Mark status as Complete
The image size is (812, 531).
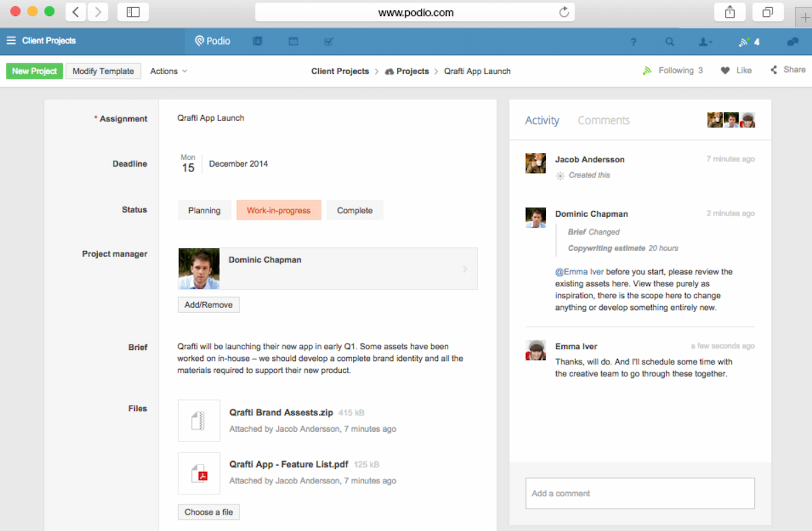click(354, 210)
